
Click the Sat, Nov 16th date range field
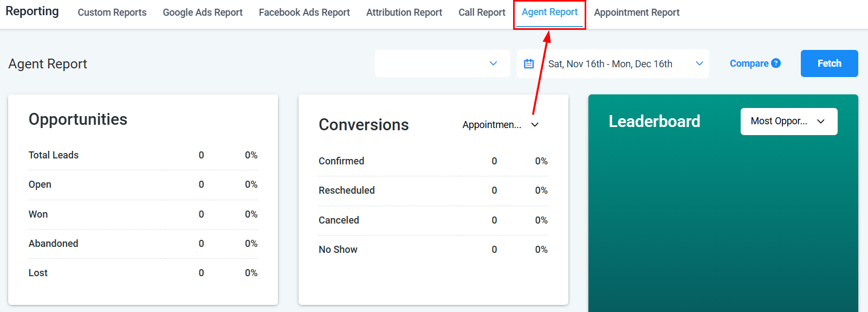coord(610,64)
